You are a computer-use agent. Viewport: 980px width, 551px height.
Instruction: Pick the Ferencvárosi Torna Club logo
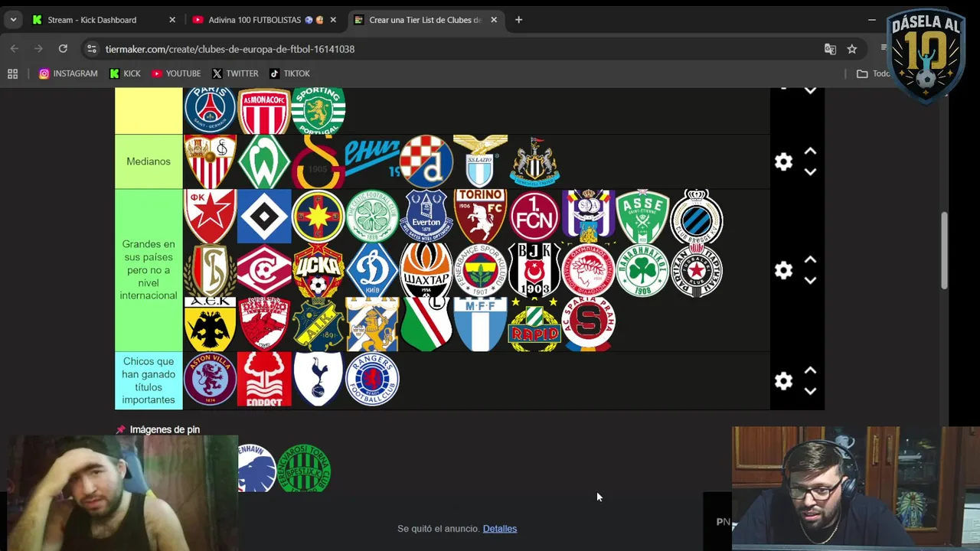pos(305,468)
